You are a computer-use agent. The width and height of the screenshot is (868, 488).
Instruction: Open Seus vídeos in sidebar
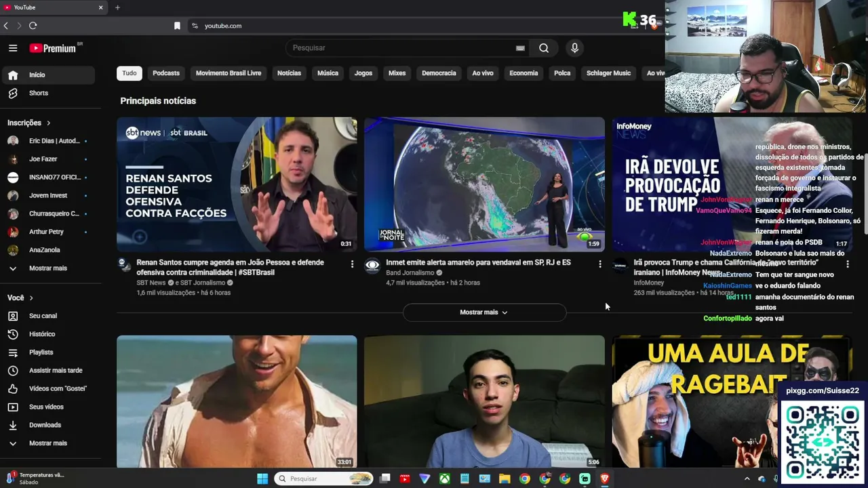(x=47, y=407)
